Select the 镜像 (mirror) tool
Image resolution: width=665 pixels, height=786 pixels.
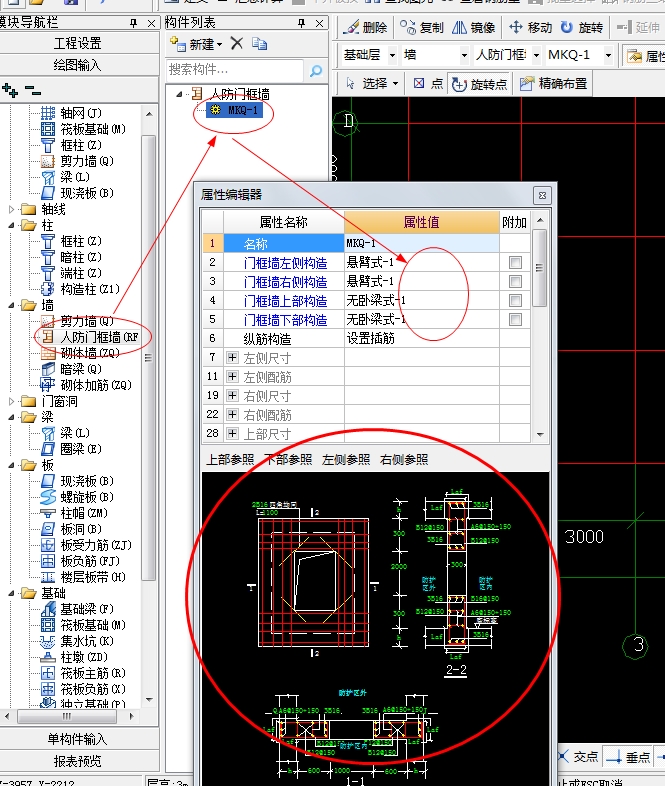(x=474, y=27)
